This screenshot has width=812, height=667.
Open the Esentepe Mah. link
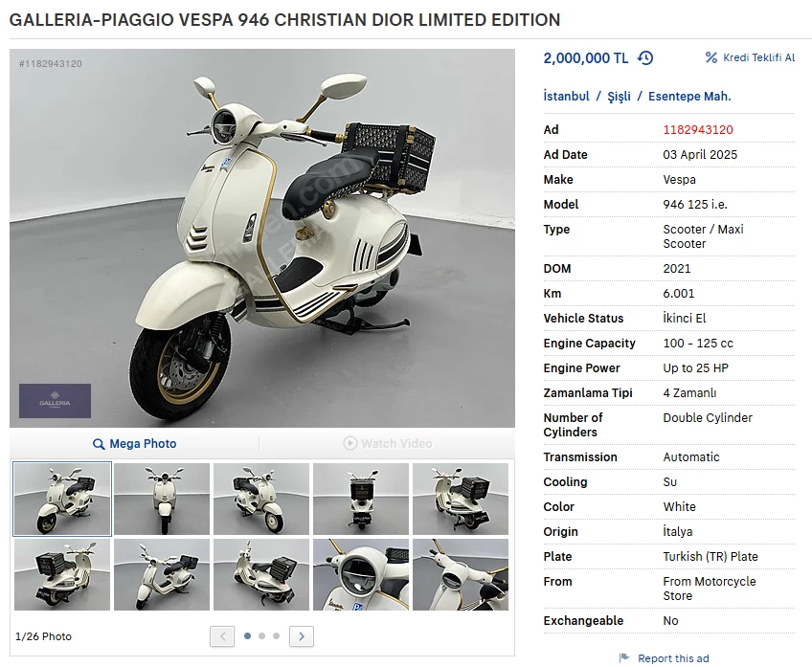689,97
